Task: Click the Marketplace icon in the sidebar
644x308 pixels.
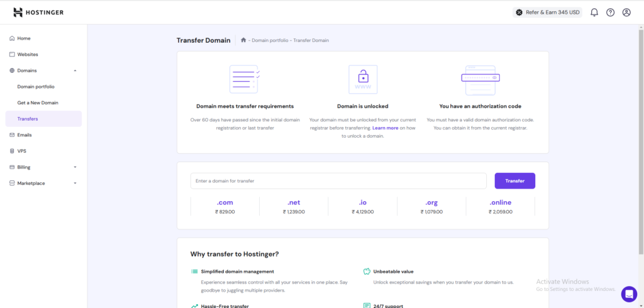Action: click(12, 183)
